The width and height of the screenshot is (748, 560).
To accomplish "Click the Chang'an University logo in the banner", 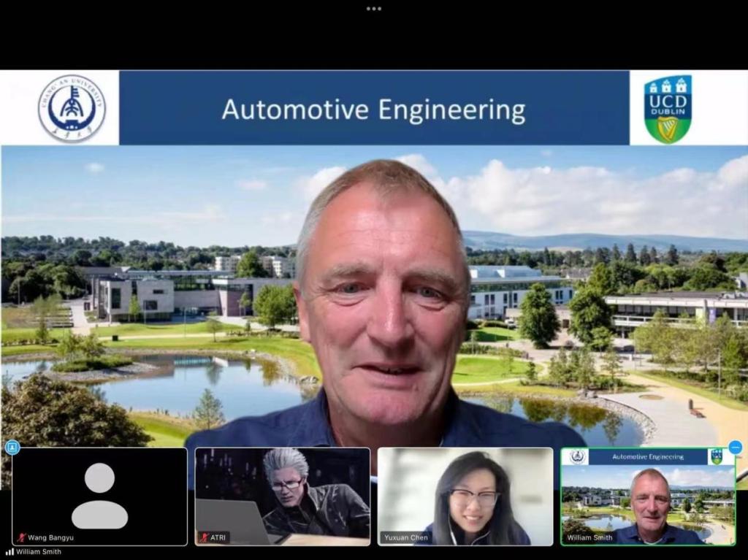I will tap(72, 108).
